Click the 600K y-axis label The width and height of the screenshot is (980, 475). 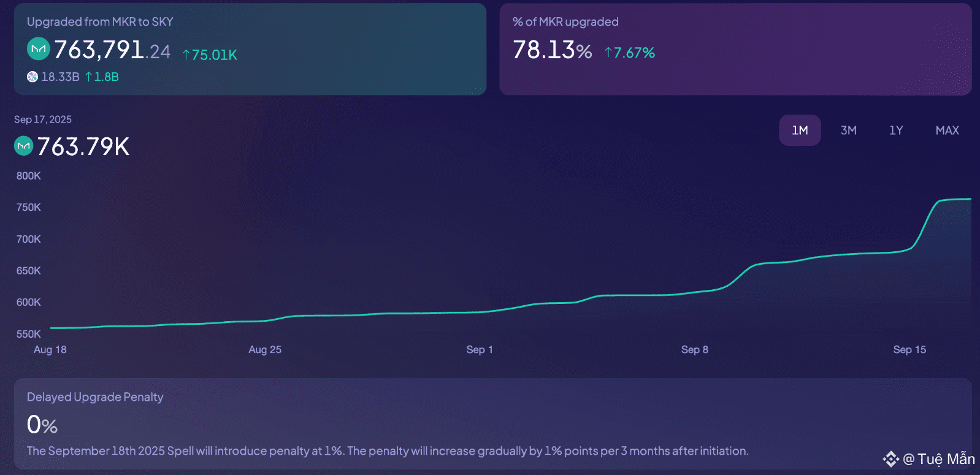(x=29, y=302)
